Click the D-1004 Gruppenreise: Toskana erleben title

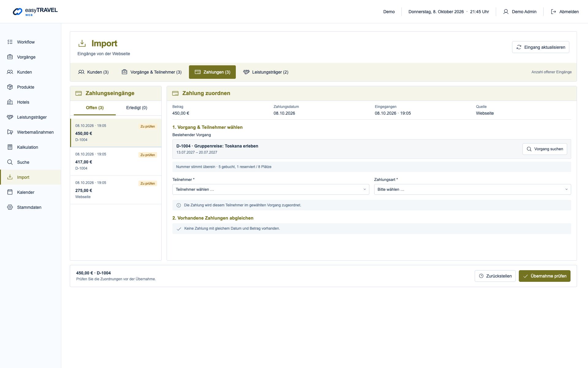(x=217, y=146)
